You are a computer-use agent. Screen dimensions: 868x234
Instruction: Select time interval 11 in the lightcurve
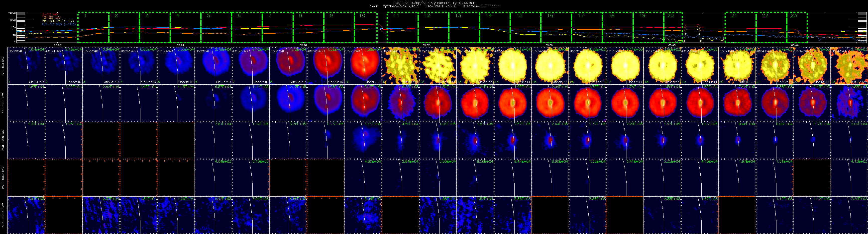pos(403,28)
